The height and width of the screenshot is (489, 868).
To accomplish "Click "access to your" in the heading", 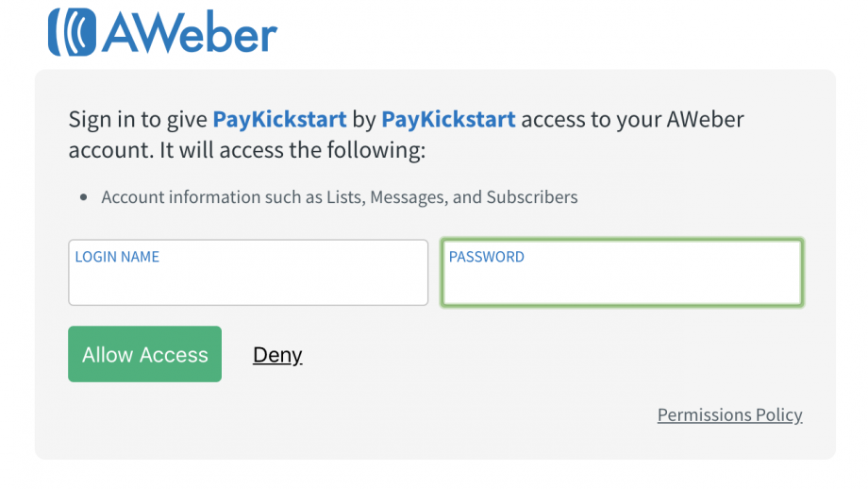I will [x=591, y=120].
